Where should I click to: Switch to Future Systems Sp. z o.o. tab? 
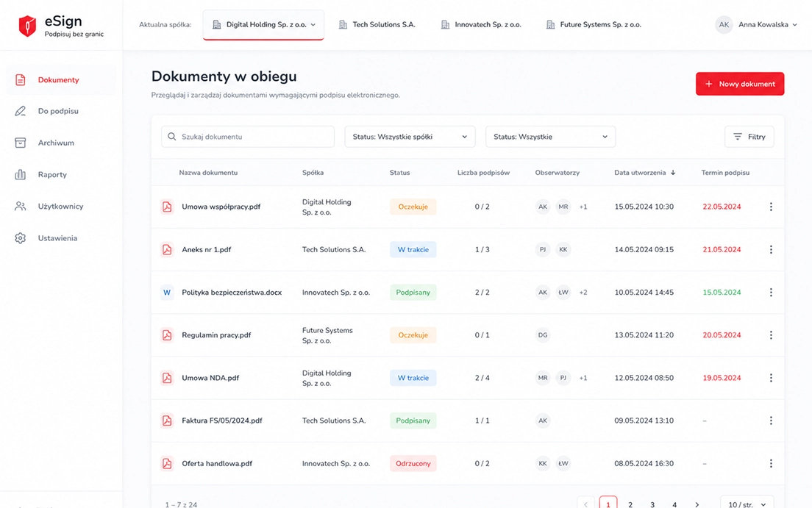(594, 24)
